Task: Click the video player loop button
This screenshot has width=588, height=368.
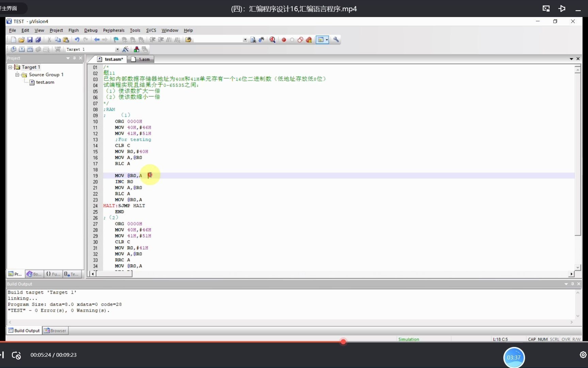Action: click(x=16, y=355)
